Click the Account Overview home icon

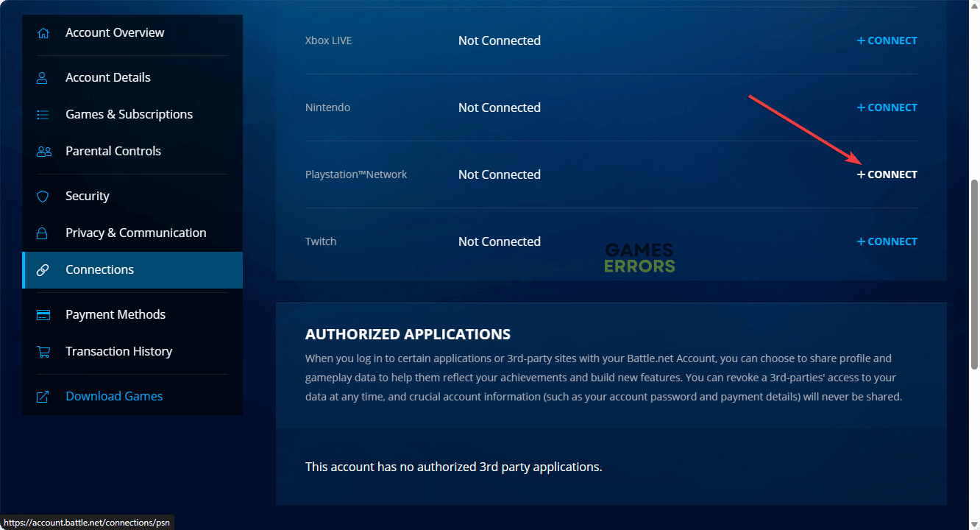click(x=43, y=33)
